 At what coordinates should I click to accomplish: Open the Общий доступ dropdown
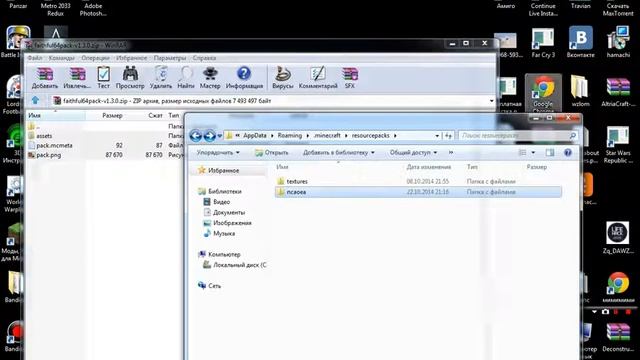413,153
